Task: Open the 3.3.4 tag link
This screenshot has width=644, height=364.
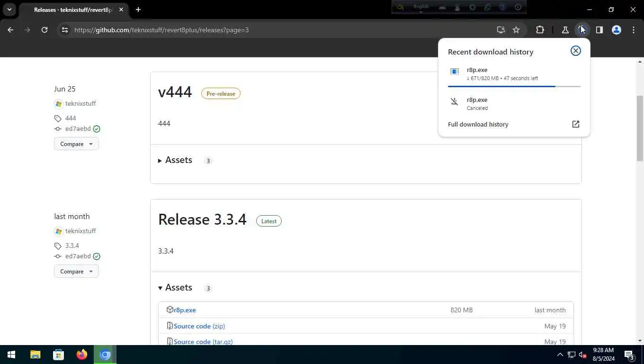Action: pos(72,246)
